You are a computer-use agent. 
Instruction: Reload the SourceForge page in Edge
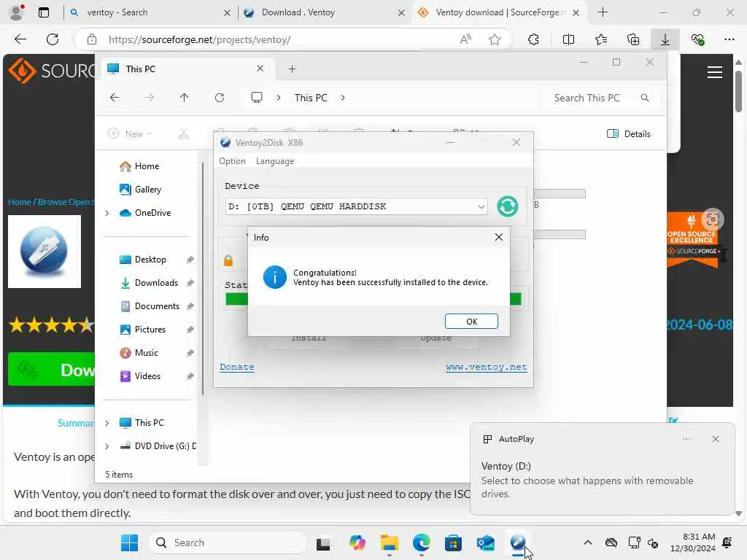(x=53, y=39)
